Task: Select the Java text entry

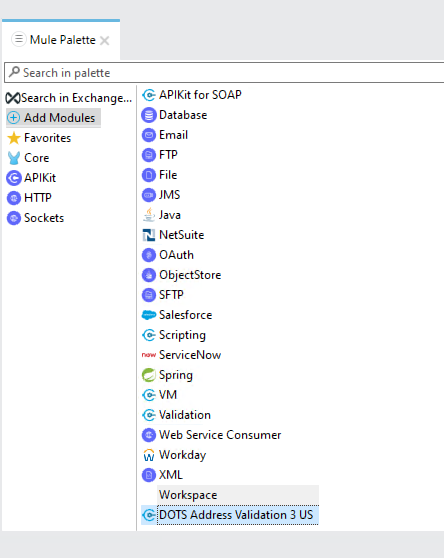Action: (x=170, y=215)
